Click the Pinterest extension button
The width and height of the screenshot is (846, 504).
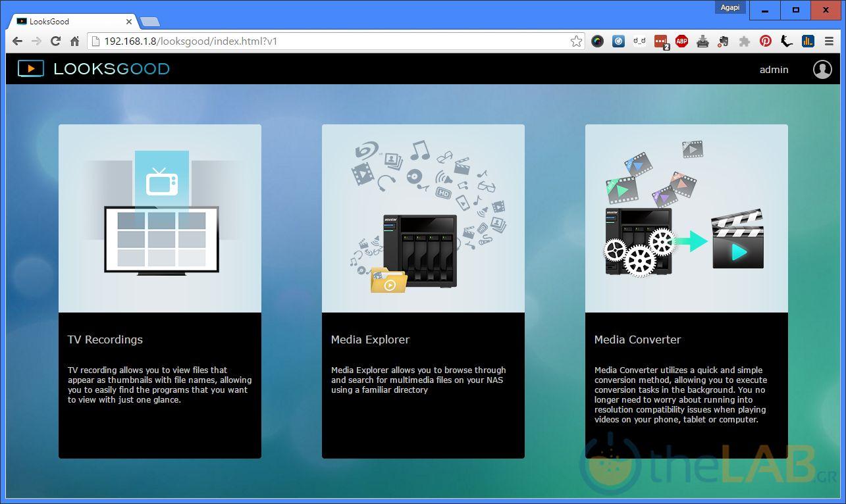[x=766, y=41]
